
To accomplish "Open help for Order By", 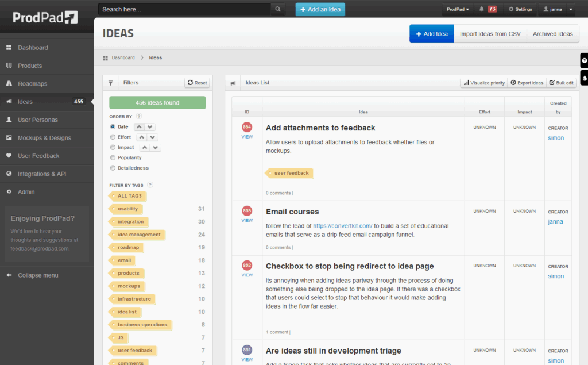I will (139, 117).
